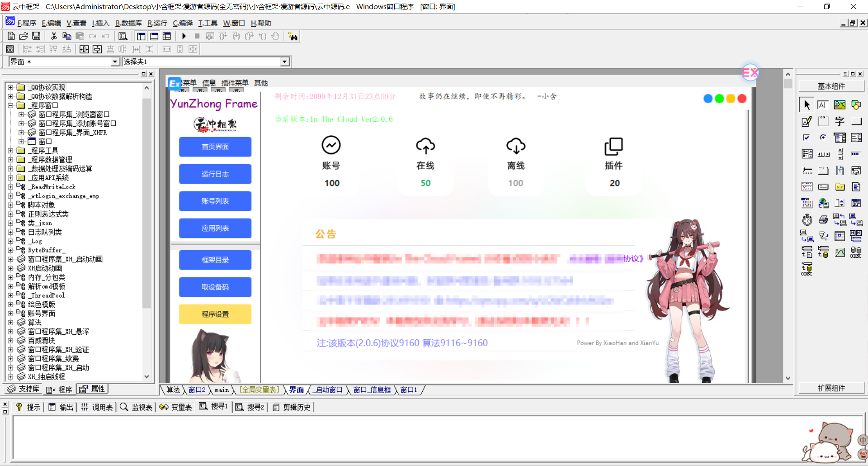868x466 pixels.
Task: Open the 选择夹1 component dropdown
Action: [284, 62]
